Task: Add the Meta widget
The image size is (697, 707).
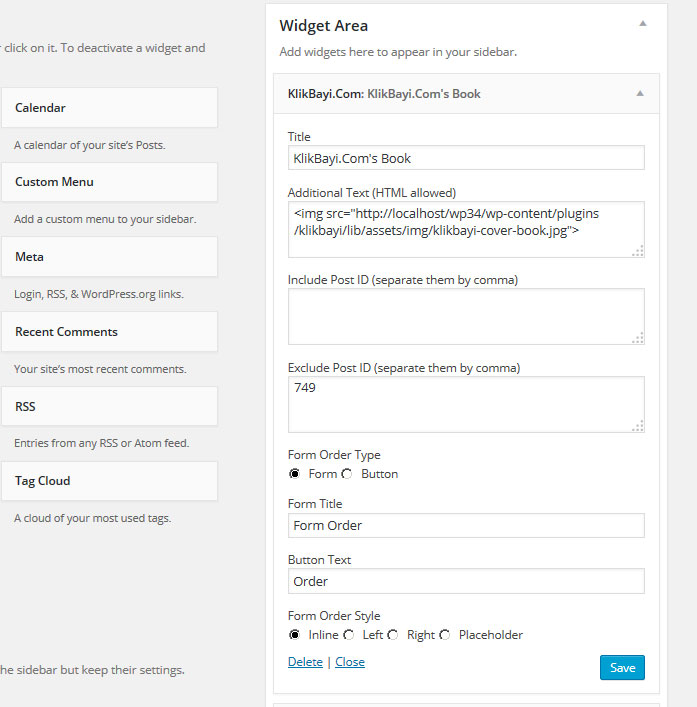Action: pyautogui.click(x=110, y=257)
